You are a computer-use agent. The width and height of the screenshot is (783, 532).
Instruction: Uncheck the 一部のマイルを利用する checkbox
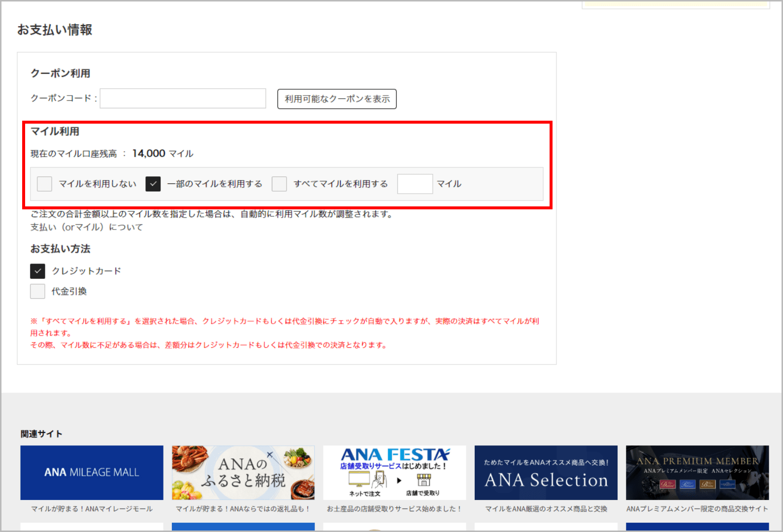(x=153, y=184)
